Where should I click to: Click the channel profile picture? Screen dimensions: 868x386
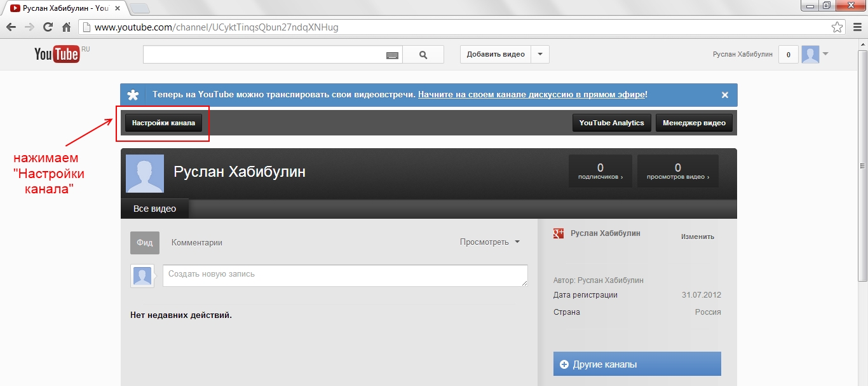tap(145, 174)
